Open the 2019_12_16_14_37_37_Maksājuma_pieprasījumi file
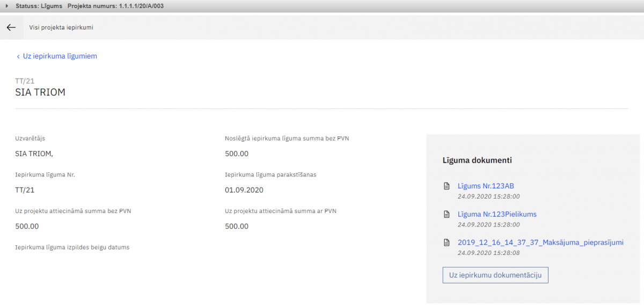 coord(540,242)
